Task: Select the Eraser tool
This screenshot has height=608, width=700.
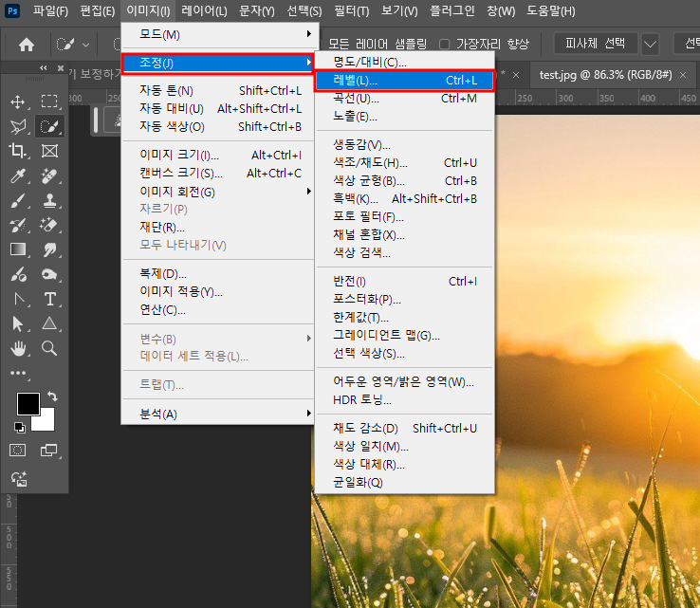Action: tap(49, 225)
